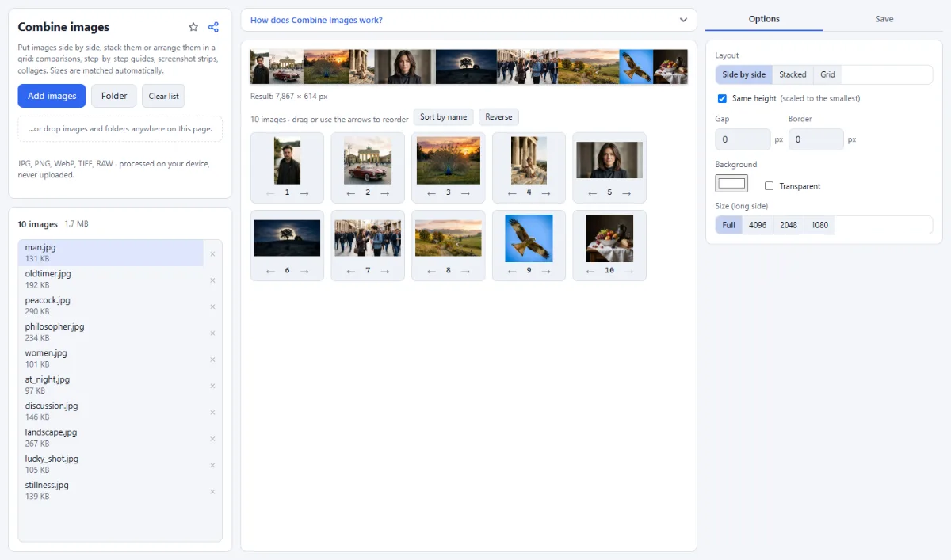Screen dimensions: 951x560
Task: Select the still life thumbnail numbered 10
Action: coord(609,238)
